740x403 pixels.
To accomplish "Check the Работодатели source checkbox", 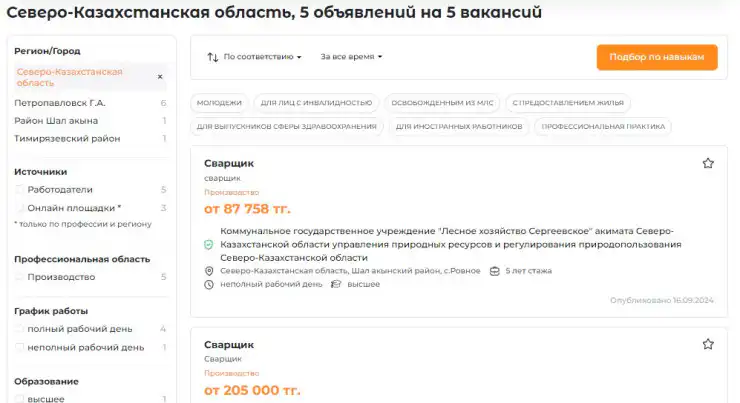I will coord(19,190).
